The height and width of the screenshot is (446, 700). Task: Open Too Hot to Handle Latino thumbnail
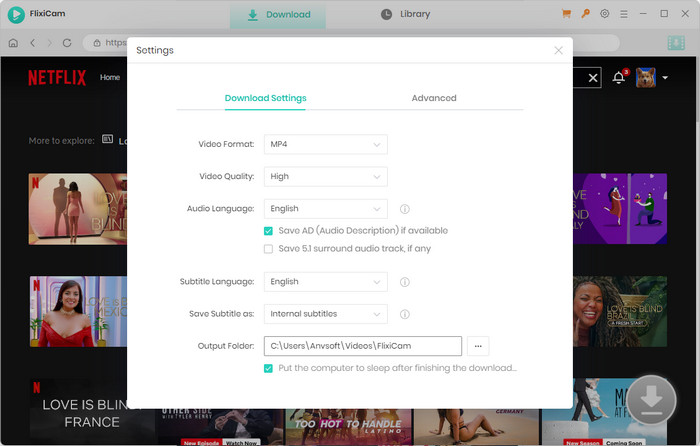point(349,427)
